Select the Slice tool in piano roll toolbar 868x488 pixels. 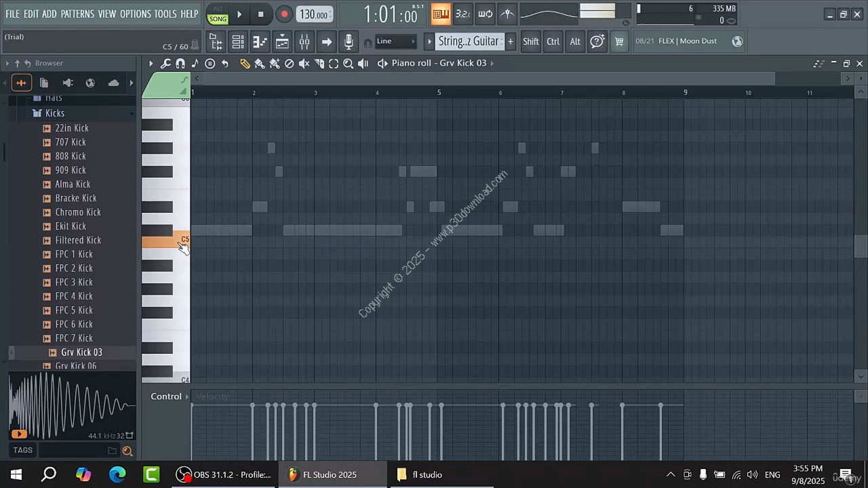(319, 63)
